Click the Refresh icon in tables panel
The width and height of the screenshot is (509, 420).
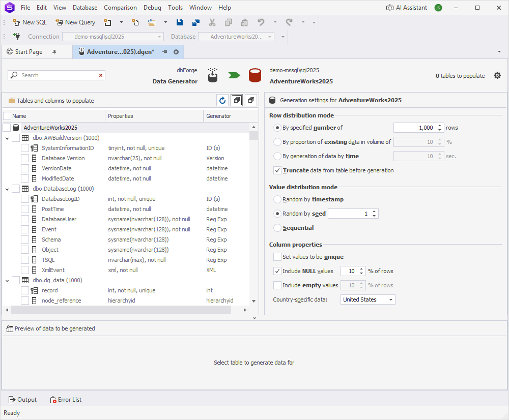[222, 101]
